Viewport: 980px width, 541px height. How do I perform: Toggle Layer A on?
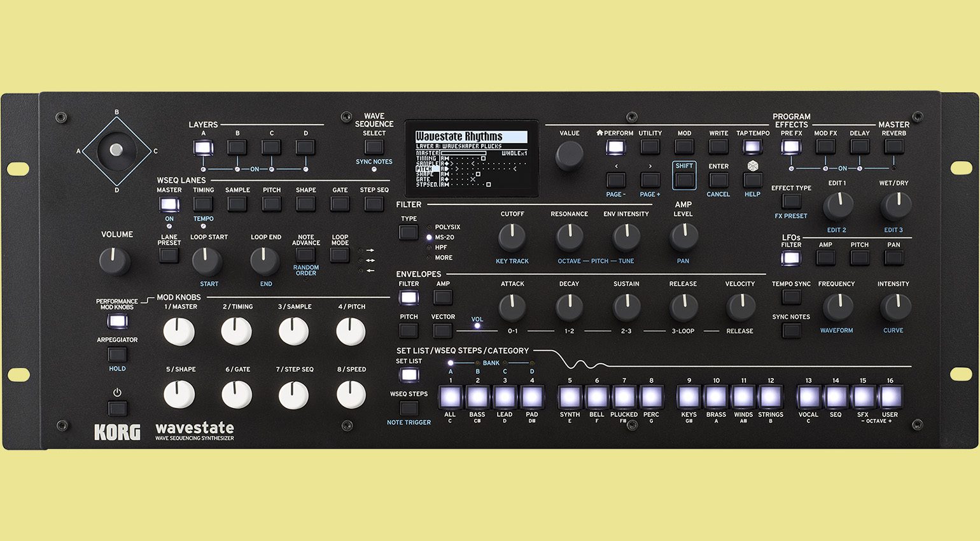(x=202, y=146)
